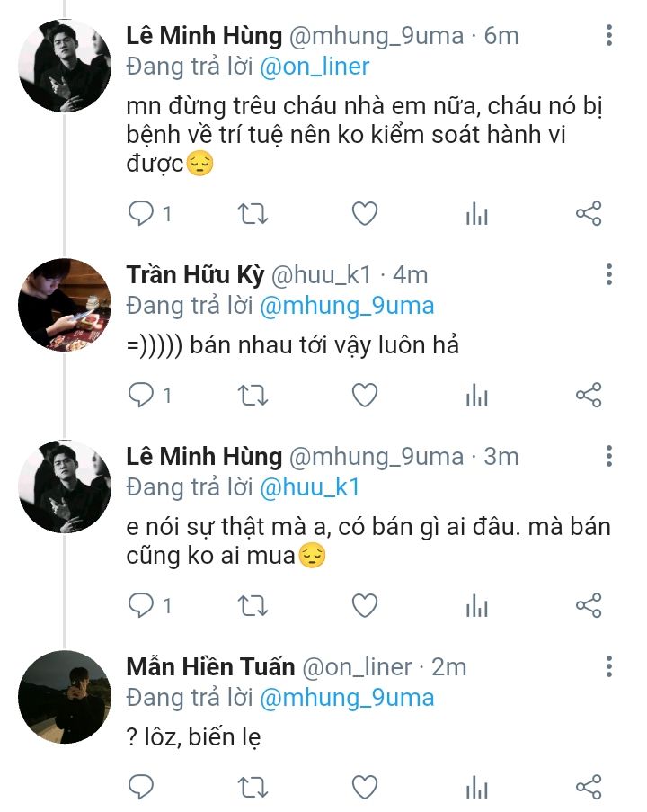View analytics of Lê Minh Hùng's first tweet
Viewport: 647px width, 812px height.
476,214
